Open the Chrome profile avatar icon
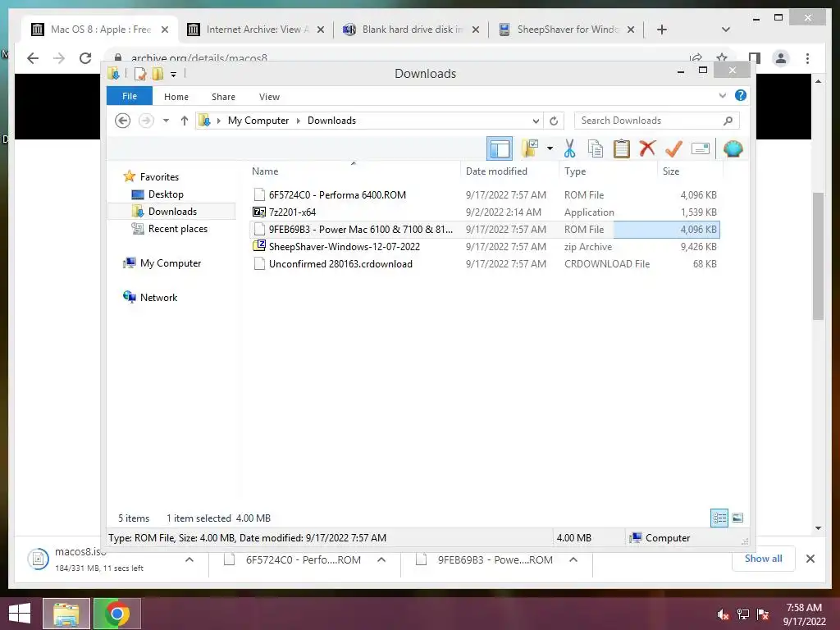This screenshot has width=840, height=630. [x=781, y=58]
